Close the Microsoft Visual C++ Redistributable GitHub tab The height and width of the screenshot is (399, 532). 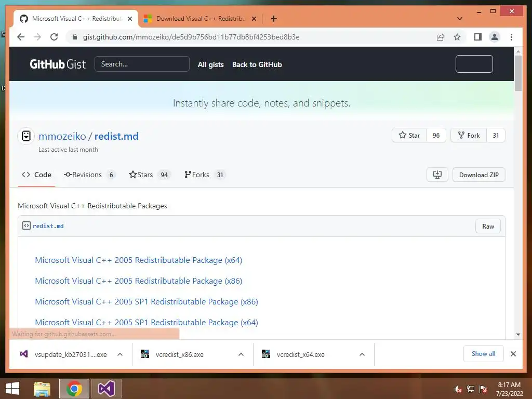pos(129,19)
